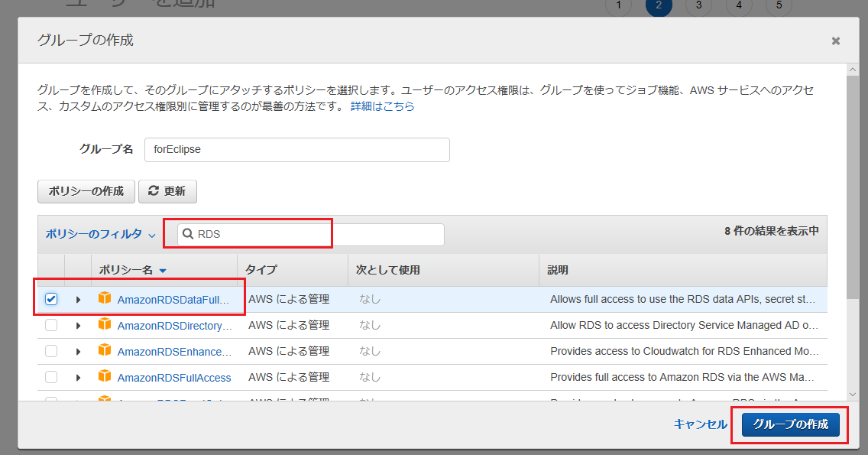Click wizard step 3 circle behind the dialog
The height and width of the screenshot is (455, 868).
click(698, 5)
